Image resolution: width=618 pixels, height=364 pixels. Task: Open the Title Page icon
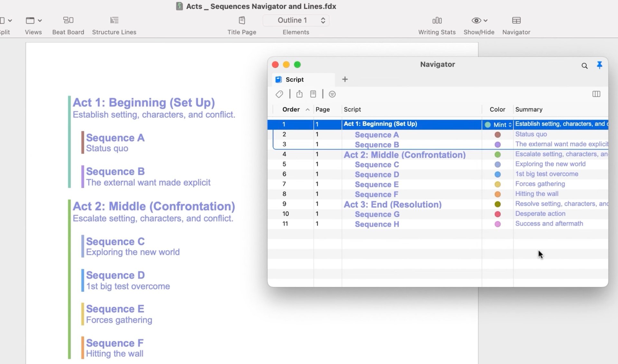pos(242,21)
